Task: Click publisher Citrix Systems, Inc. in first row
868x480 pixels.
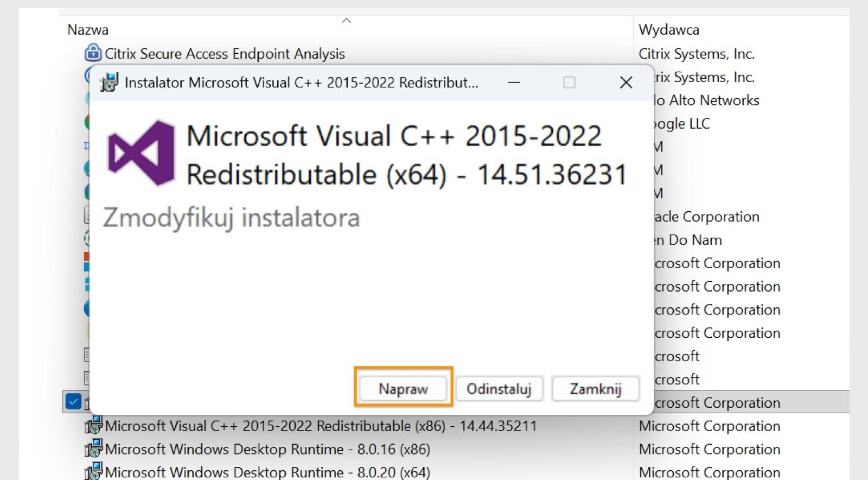Action: coord(697,54)
